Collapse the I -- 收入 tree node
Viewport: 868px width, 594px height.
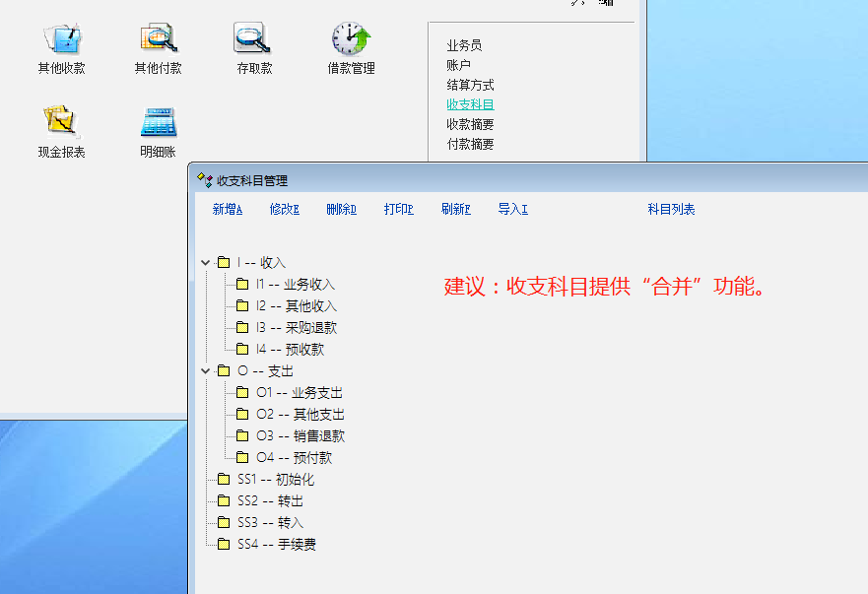206,263
